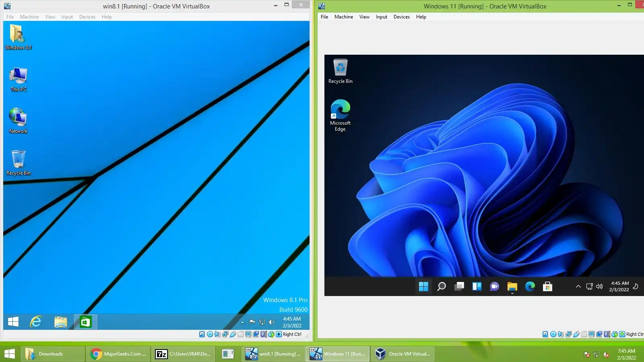
Task: Click hard disk indicator in Windows 11 status bar
Action: 545,334
